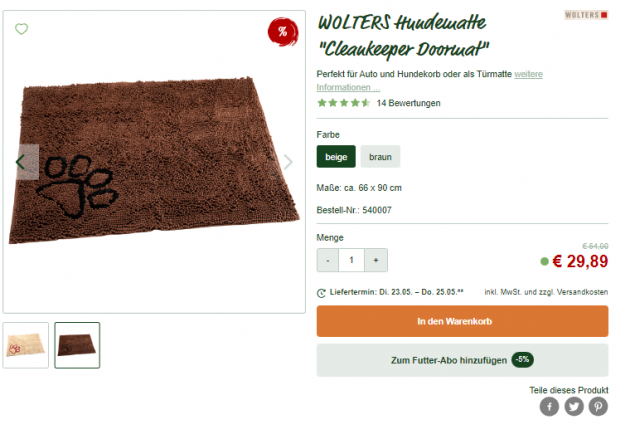This screenshot has height=444, width=635.
Task: Add product to wishlist with heart icon
Action: point(21,29)
